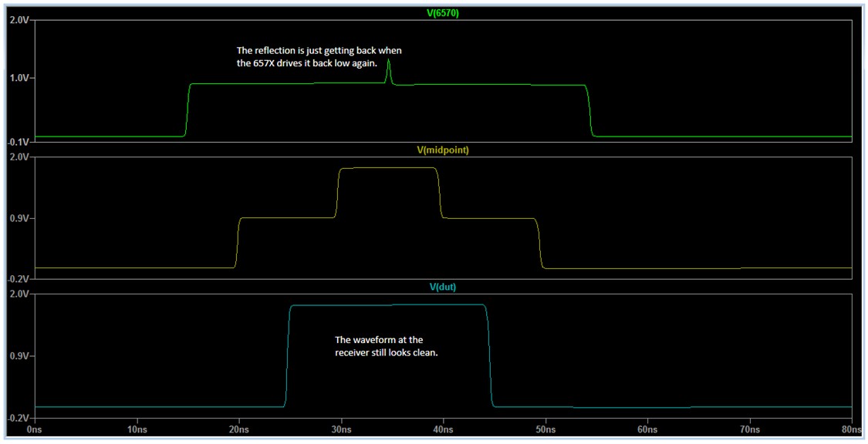Viewport: 868px width, 444px height.
Task: Click the -0.2V label on the V(dut) axis
Action: 17,416
